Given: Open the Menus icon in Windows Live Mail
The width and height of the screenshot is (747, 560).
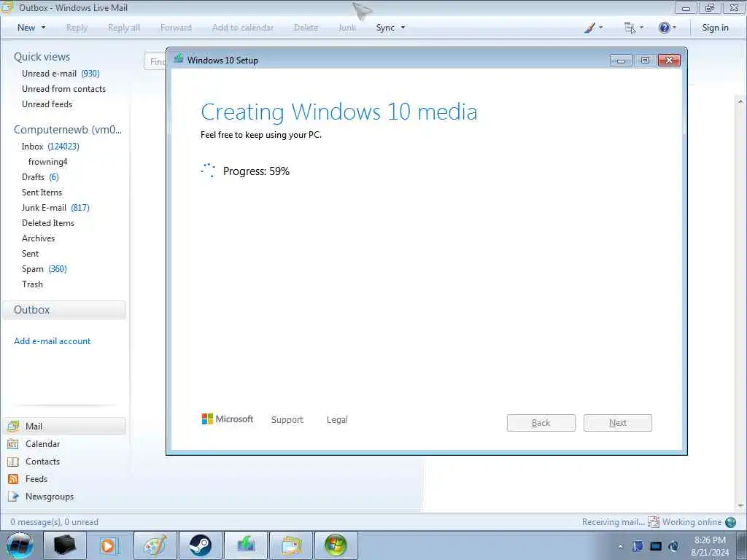Looking at the screenshot, I should coord(630,28).
